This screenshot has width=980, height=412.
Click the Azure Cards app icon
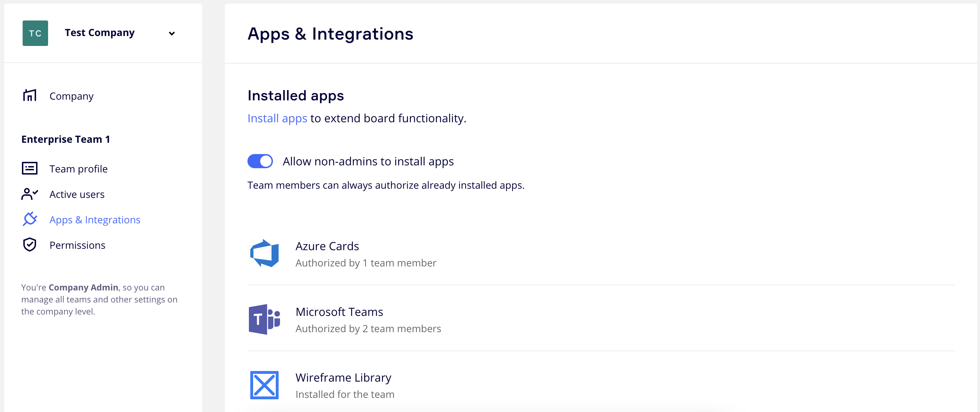point(264,253)
